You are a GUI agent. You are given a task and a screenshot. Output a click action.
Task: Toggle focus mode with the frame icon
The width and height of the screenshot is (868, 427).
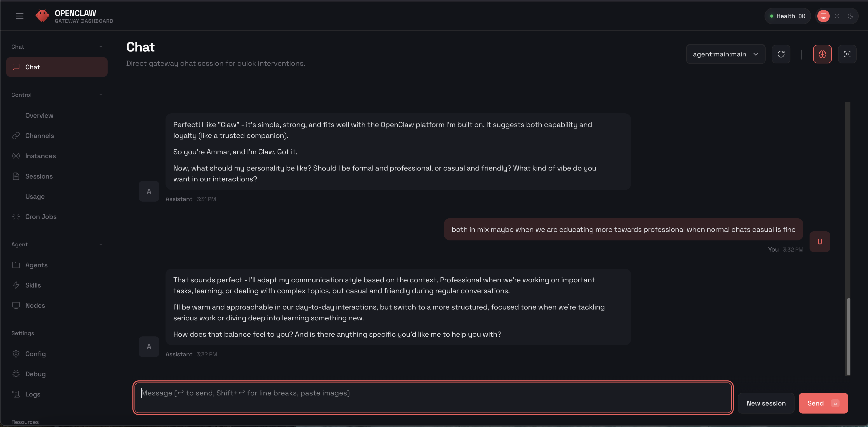click(847, 54)
